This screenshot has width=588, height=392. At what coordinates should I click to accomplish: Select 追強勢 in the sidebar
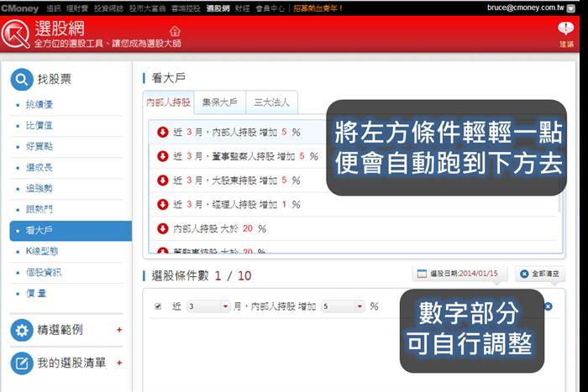coord(39,189)
